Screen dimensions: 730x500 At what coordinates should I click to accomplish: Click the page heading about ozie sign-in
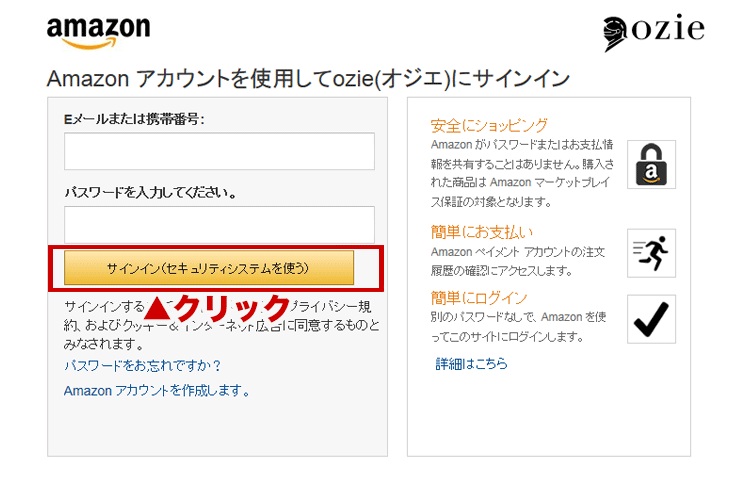308,78
